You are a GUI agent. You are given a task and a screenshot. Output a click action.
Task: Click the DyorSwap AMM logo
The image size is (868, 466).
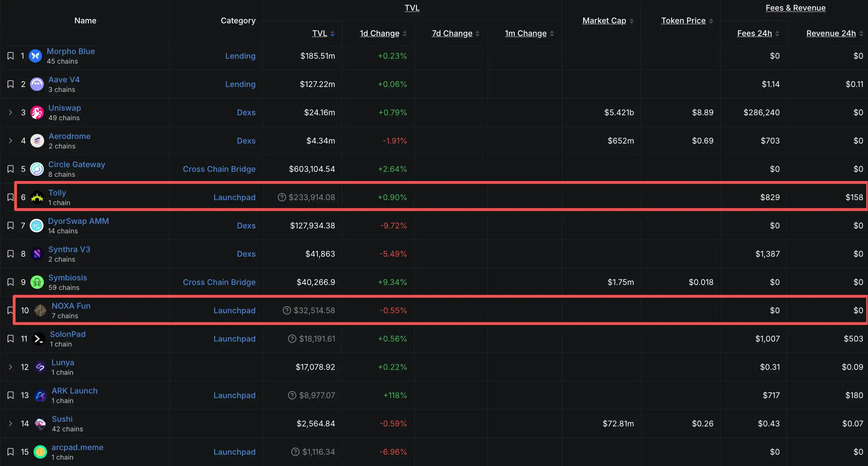[36, 226]
